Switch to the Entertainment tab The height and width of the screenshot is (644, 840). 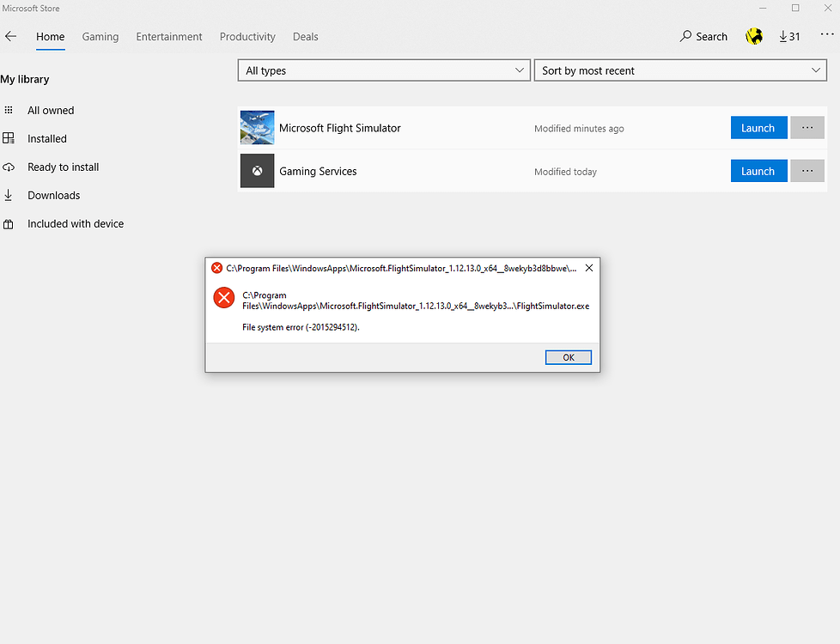(x=169, y=37)
